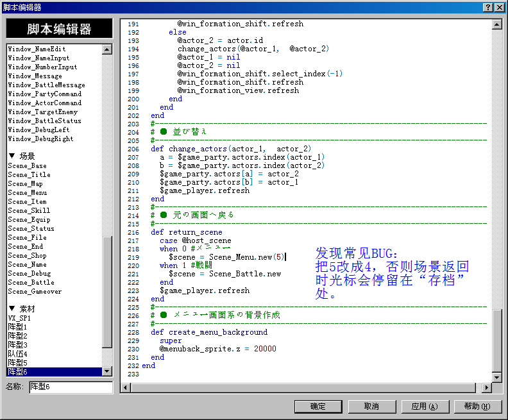Select highlighted 阵型6 script entry
This screenshot has width=508, height=420.
pos(55,372)
